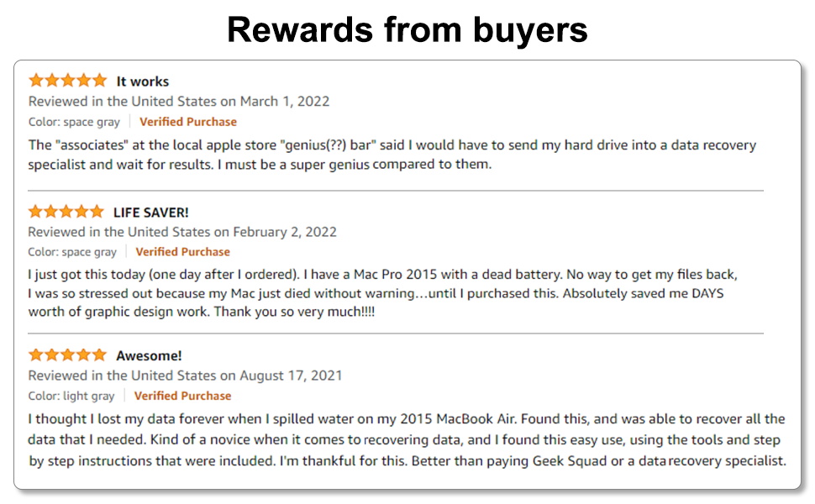
Task: Click the first star of the "It works" review
Action: click(x=36, y=81)
